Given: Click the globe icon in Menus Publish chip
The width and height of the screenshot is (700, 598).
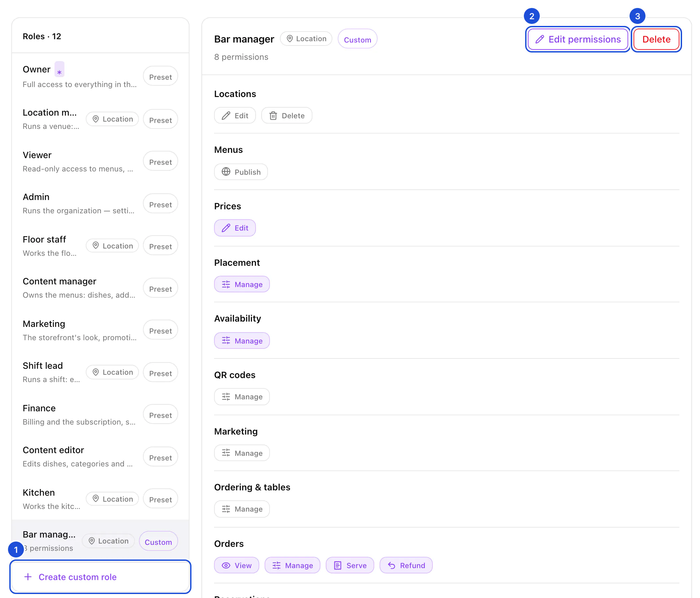Looking at the screenshot, I should 226,172.
